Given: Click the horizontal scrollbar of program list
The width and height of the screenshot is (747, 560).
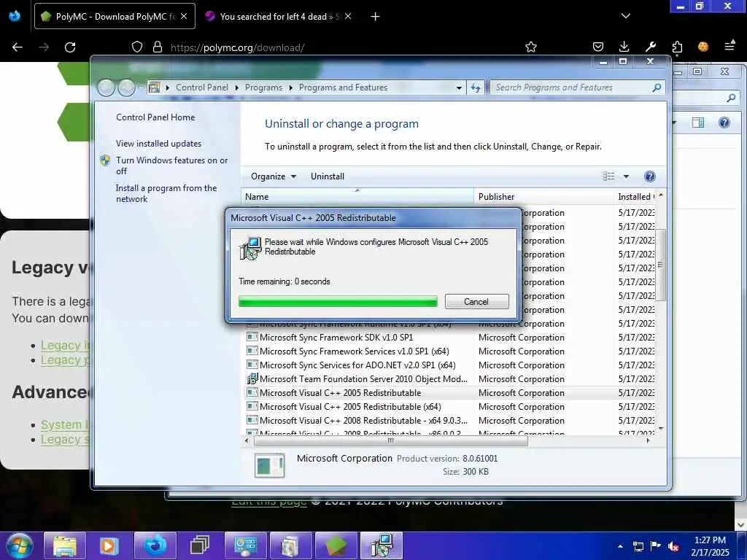Looking at the screenshot, I should pyautogui.click(x=391, y=441).
